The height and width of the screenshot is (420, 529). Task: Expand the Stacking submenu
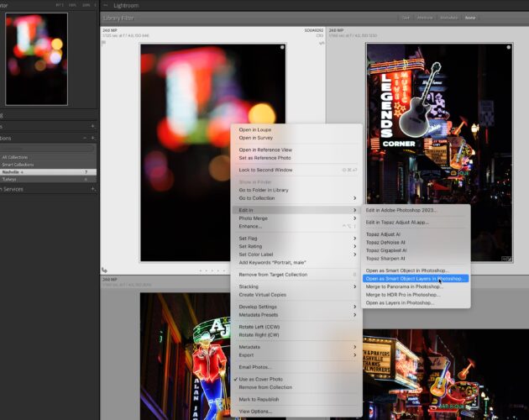click(296, 286)
